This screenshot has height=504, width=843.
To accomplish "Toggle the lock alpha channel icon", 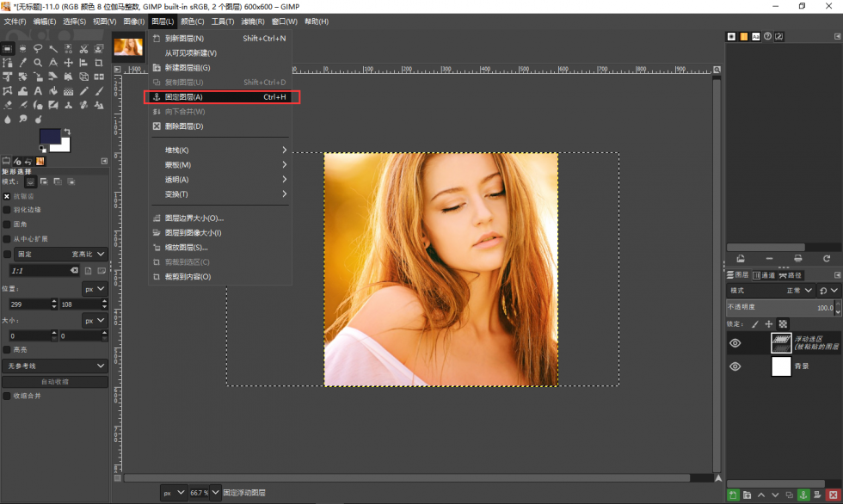I will (784, 324).
